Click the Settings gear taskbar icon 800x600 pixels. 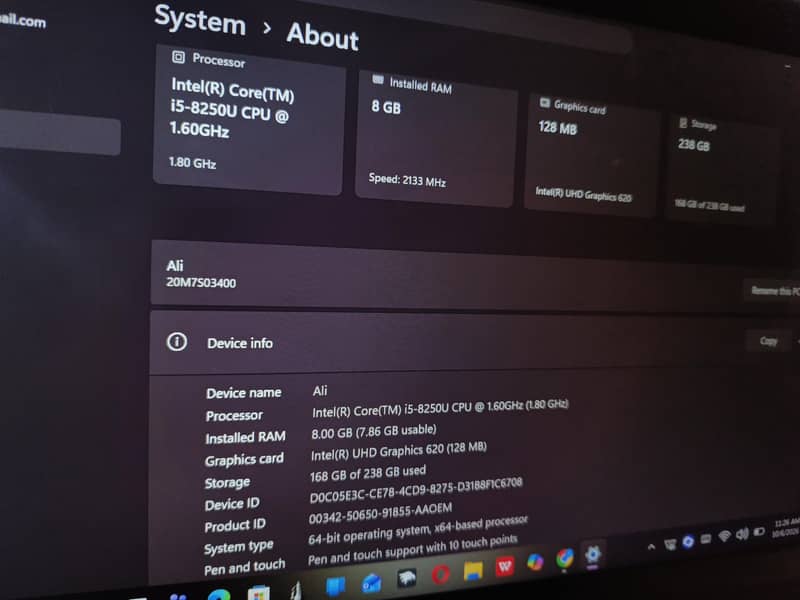click(593, 554)
